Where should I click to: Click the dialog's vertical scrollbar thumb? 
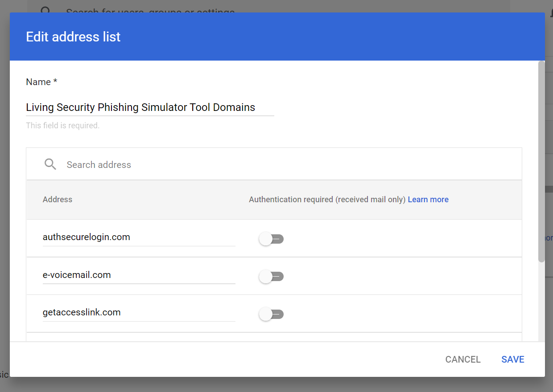pyautogui.click(x=541, y=161)
